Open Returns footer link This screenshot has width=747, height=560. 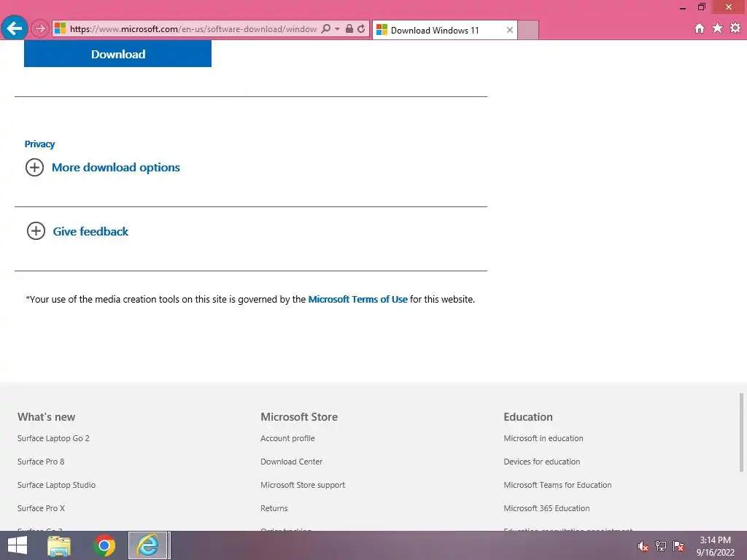[x=274, y=508]
